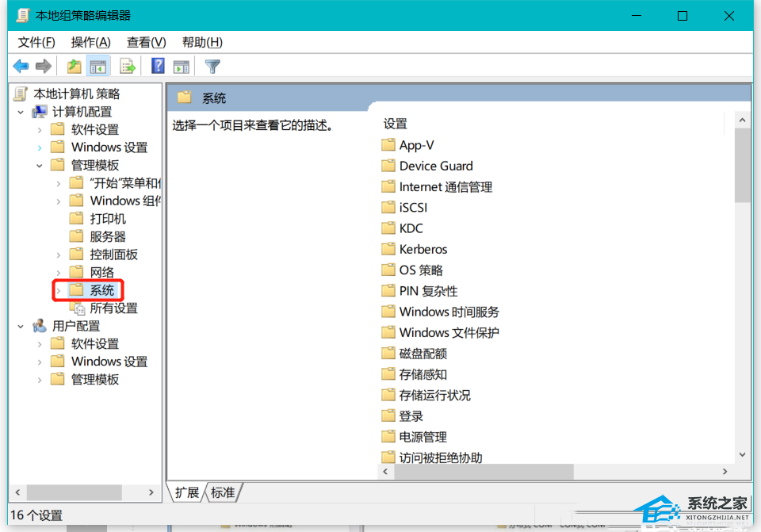This screenshot has height=532, width=761.
Task: Click the Back navigation arrow
Action: 21,66
